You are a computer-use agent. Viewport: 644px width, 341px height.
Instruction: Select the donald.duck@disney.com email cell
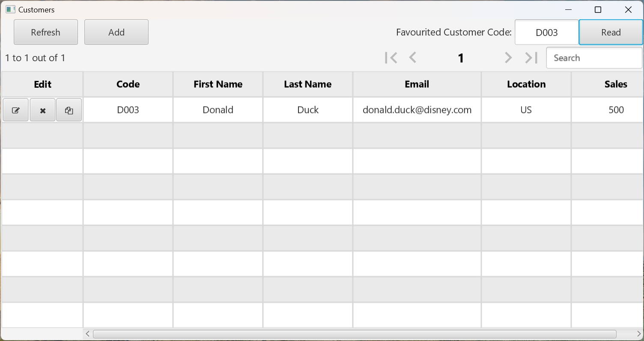pyautogui.click(x=417, y=110)
